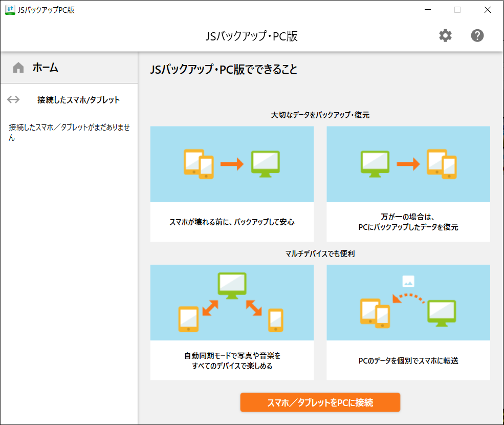Select 接続したスマホ/タブレット sidebar heading
This screenshot has height=425, width=504.
[x=78, y=100]
